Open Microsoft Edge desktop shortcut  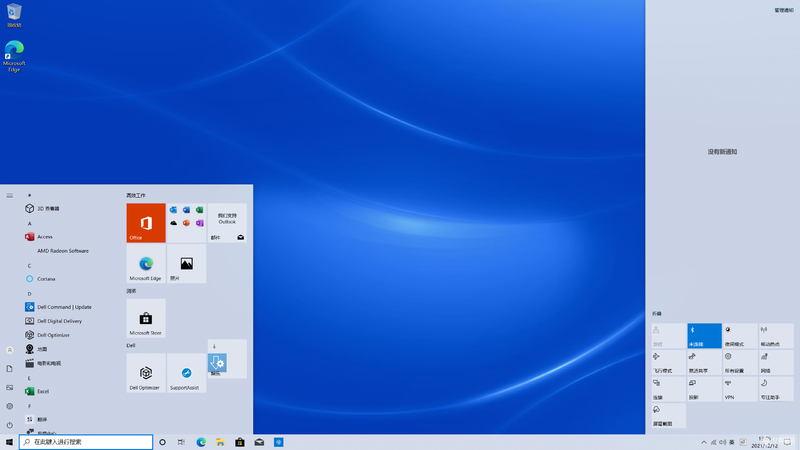click(14, 56)
